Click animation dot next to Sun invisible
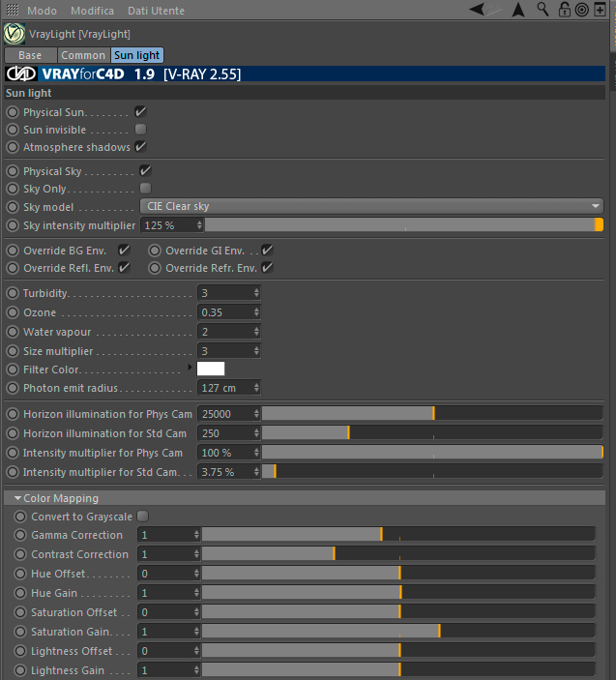The width and height of the screenshot is (616, 680). click(13, 130)
